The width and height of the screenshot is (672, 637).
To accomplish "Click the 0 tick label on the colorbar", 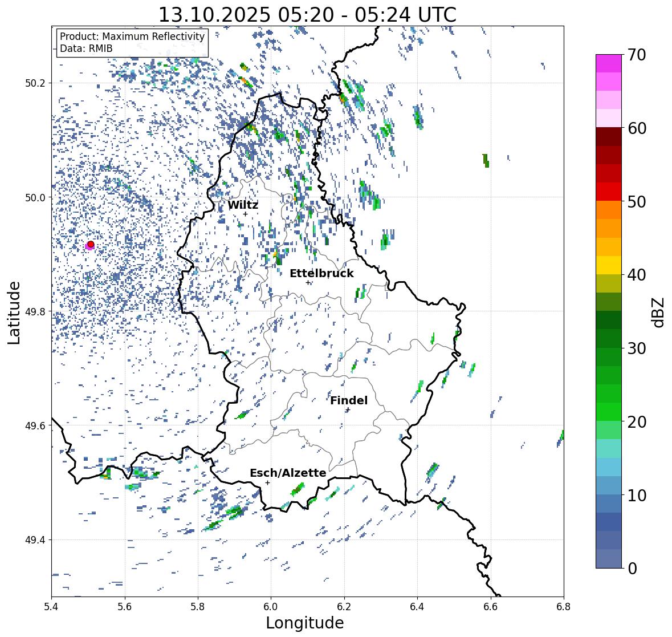I will coord(632,569).
